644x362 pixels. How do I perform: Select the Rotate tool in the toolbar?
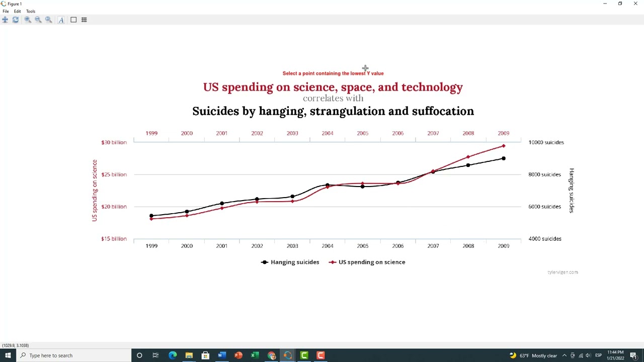16,20
